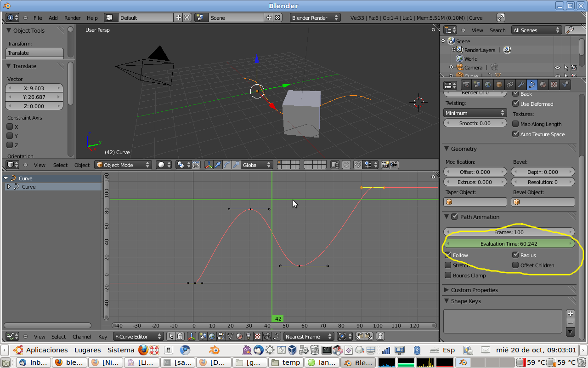Open the Channel menu in F-Curve editor

coord(82,337)
